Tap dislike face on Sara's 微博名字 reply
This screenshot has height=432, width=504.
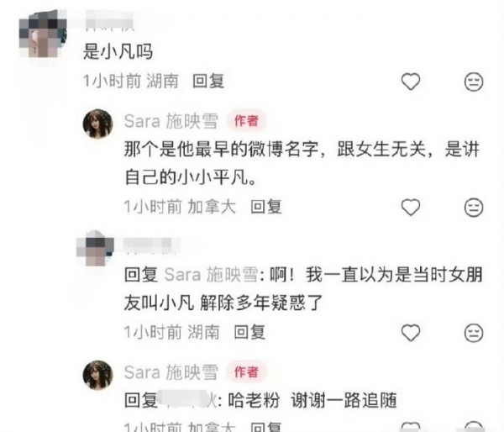coord(474,208)
